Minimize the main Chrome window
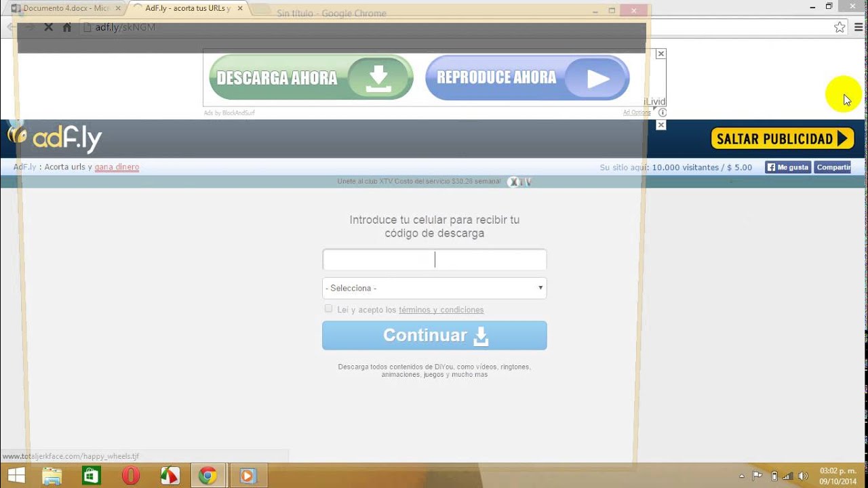The image size is (868, 488). [x=812, y=6]
